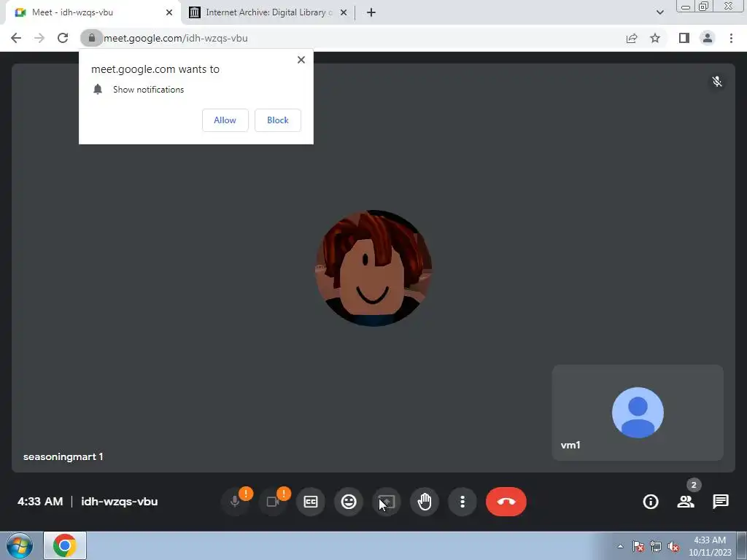Open the tab search chevron
The image size is (747, 560).
pos(659,12)
